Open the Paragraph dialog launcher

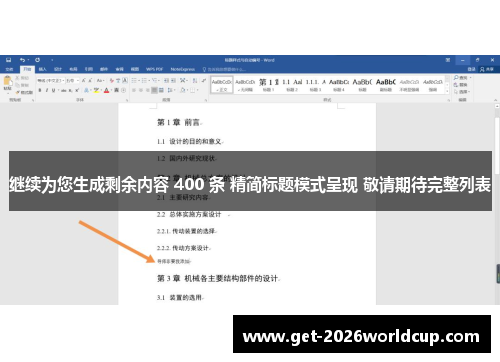pos(206,100)
